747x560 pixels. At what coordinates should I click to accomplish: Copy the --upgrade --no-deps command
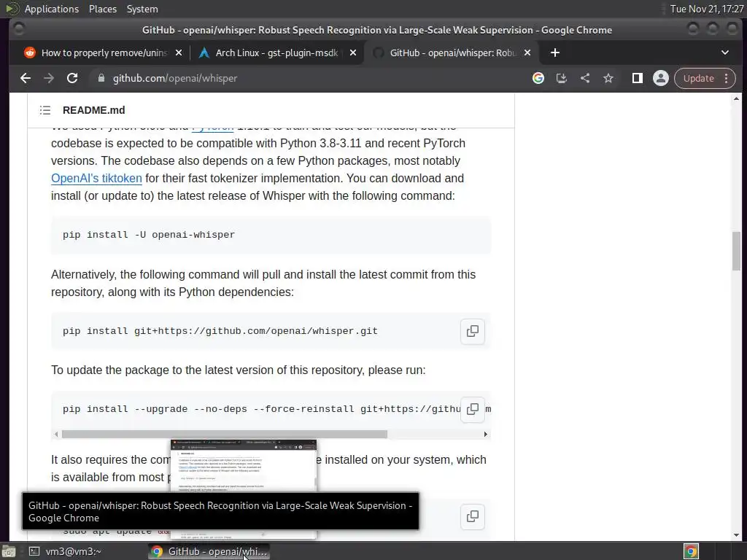(x=473, y=408)
